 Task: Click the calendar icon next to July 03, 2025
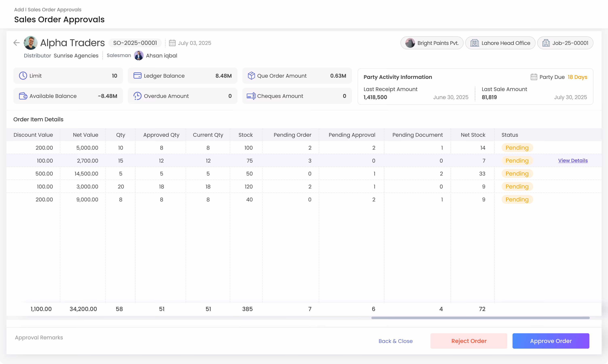point(172,43)
